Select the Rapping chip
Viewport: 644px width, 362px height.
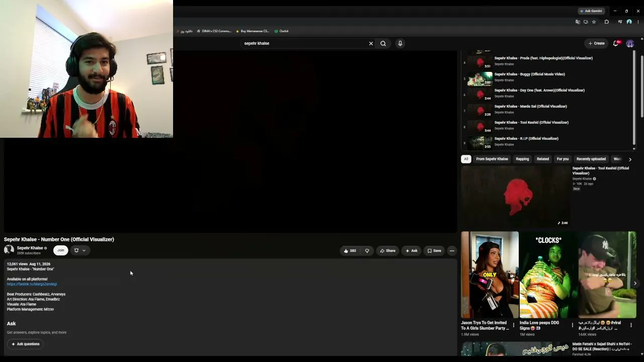(522, 159)
